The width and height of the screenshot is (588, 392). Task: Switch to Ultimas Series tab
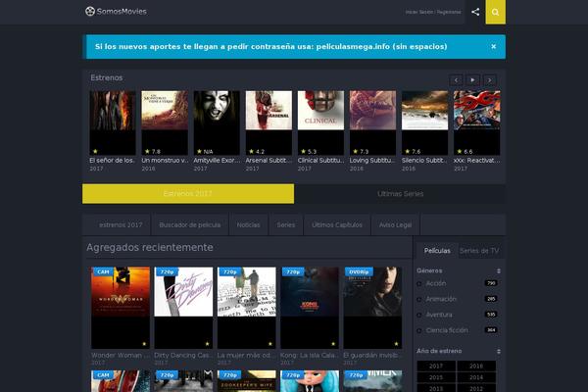pos(400,194)
